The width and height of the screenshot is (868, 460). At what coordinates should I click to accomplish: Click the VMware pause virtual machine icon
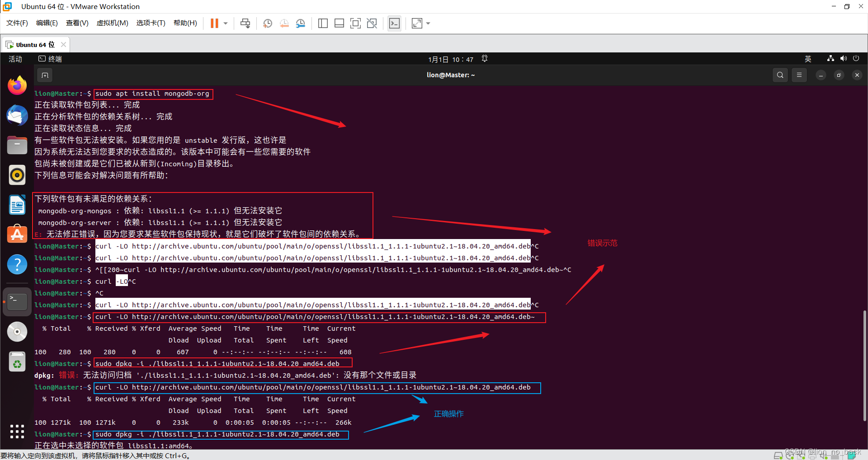(214, 23)
